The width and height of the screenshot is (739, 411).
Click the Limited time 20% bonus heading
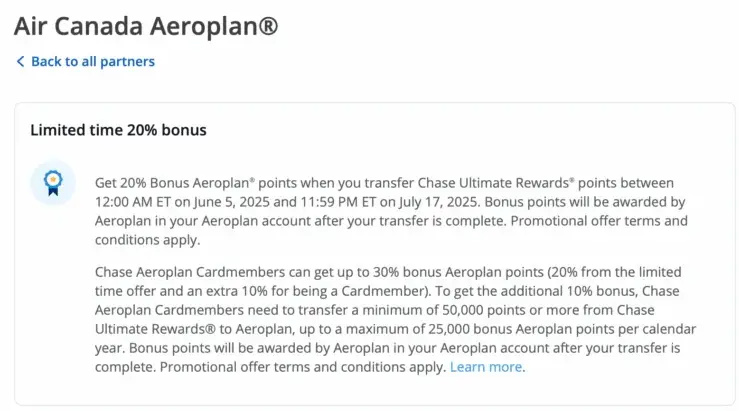(118, 130)
